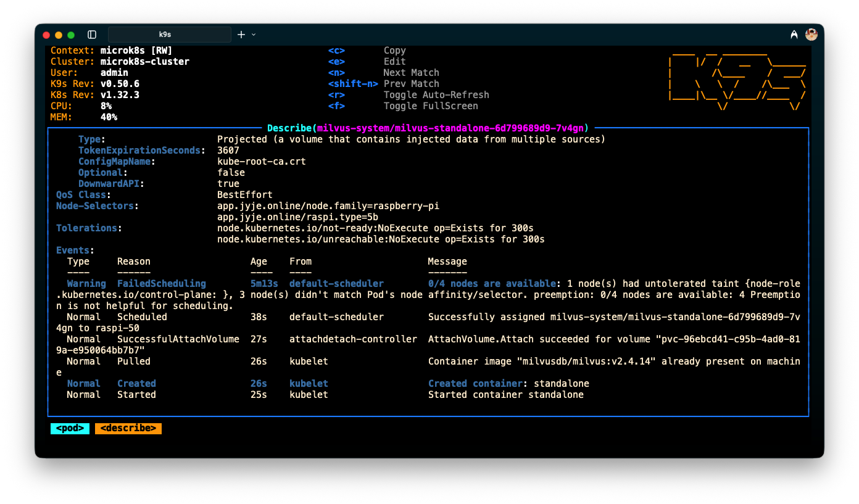Click the Created event reason
This screenshot has height=504, width=859.
[136, 384]
